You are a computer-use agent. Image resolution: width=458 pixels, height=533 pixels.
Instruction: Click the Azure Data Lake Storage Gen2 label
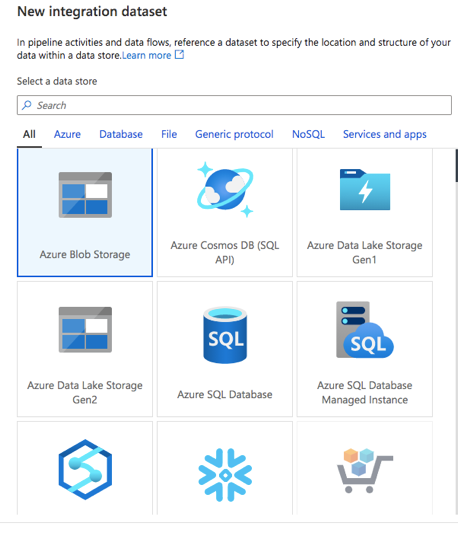(x=85, y=392)
